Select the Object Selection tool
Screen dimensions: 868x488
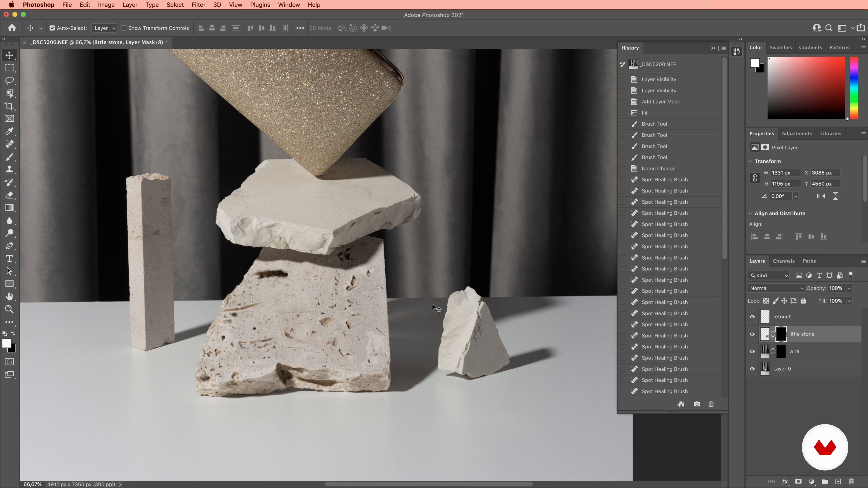(9, 93)
